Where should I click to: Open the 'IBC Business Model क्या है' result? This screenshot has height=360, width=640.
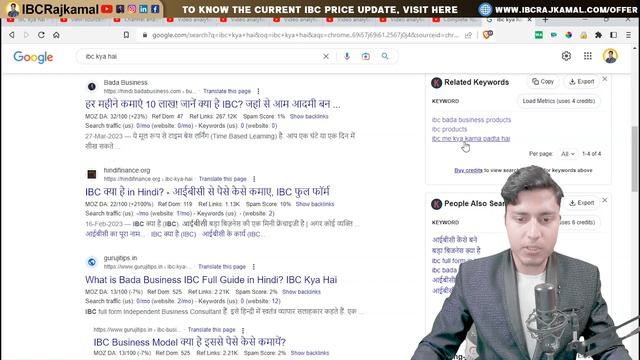[x=190, y=342]
